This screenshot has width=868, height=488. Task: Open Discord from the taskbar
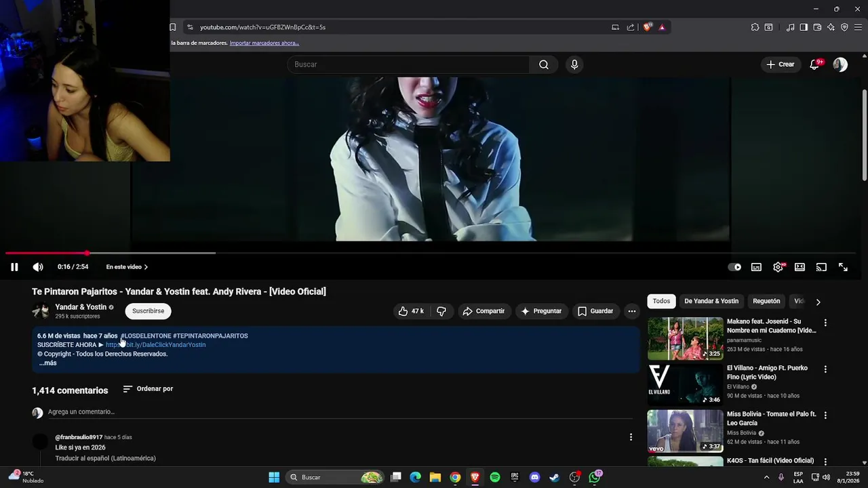(x=534, y=477)
